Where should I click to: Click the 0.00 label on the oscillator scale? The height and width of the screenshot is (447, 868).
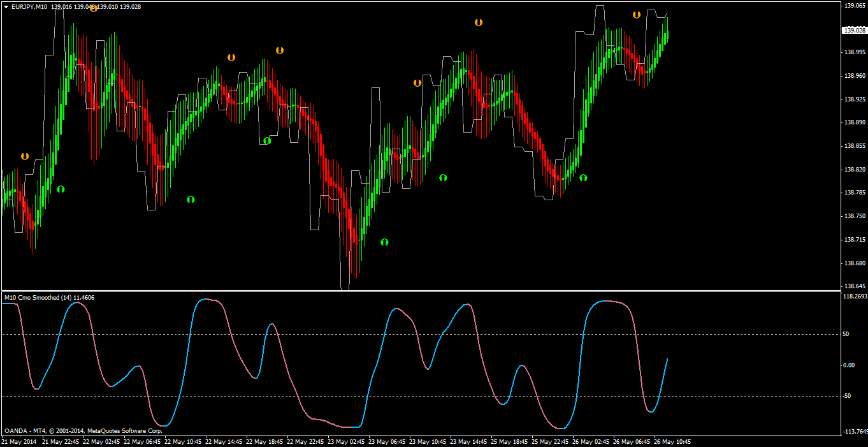point(849,365)
